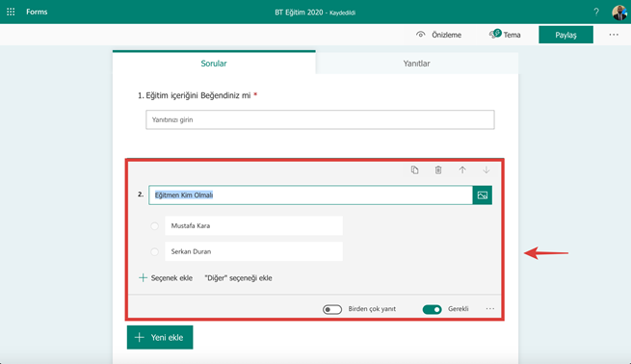Screen dimensions: 631x364
Task: Open question 2 more settings ellipsis
Action: point(489,308)
